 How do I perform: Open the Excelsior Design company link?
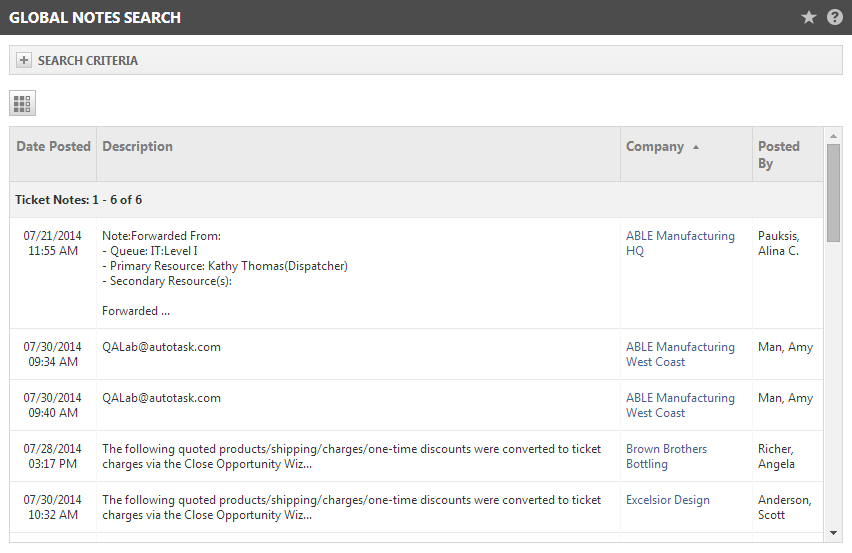tap(668, 500)
